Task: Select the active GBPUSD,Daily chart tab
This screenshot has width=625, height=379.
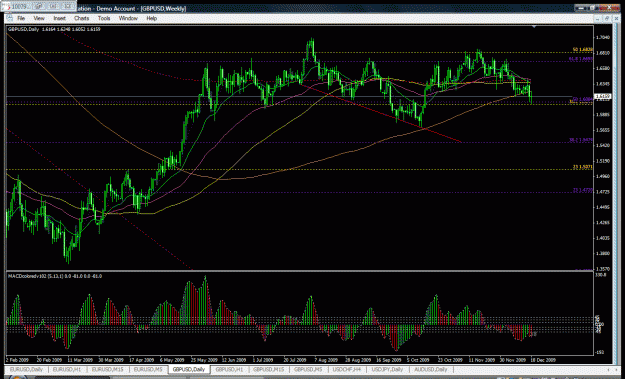Action: tap(189, 369)
